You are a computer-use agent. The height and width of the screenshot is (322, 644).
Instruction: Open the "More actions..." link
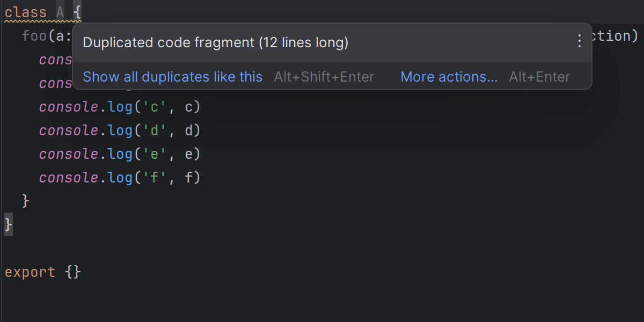point(449,77)
